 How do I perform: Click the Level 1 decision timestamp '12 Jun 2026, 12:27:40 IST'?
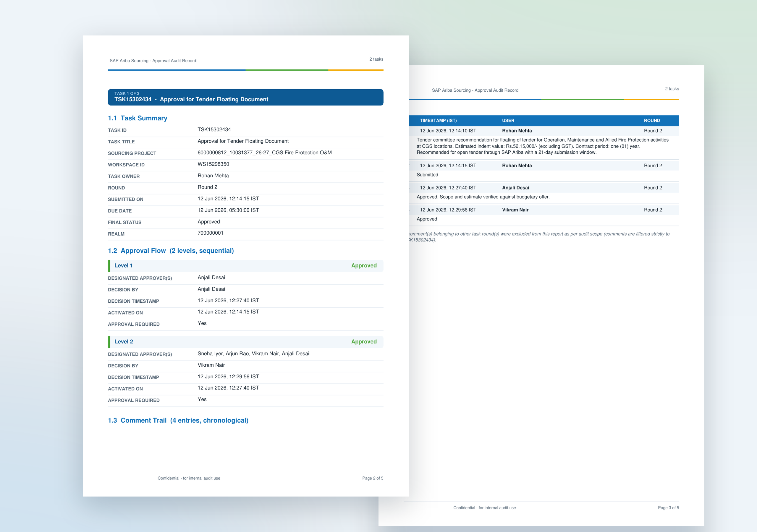(228, 301)
